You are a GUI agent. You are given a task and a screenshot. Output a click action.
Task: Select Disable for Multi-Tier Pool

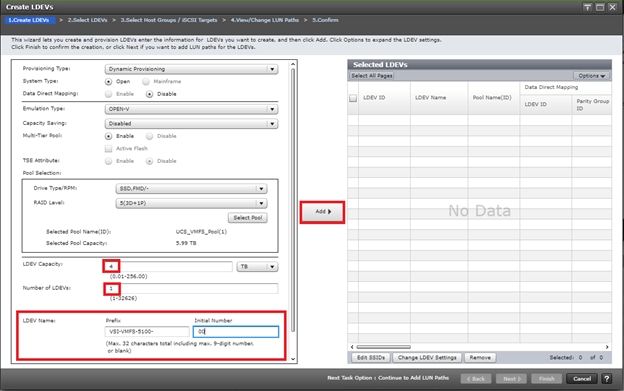click(x=149, y=136)
